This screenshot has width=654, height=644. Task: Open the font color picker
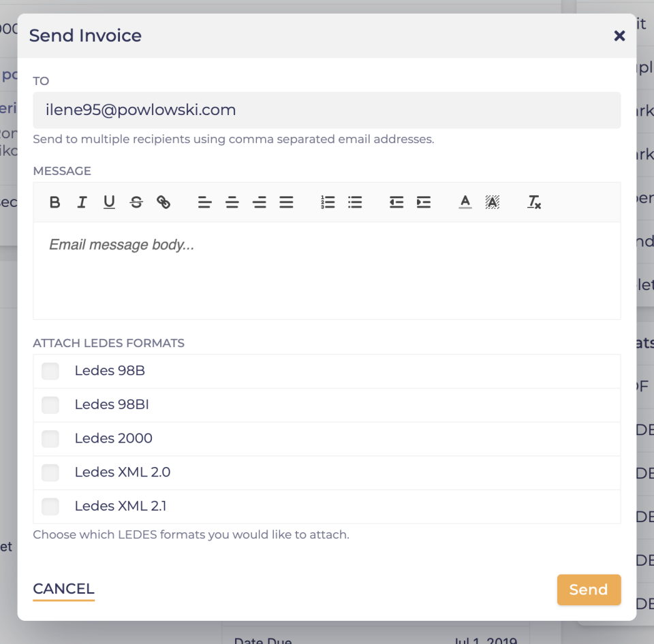[x=465, y=202]
